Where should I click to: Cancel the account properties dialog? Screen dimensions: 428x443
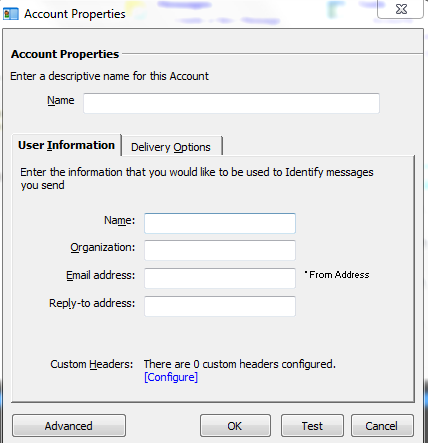pos(382,426)
